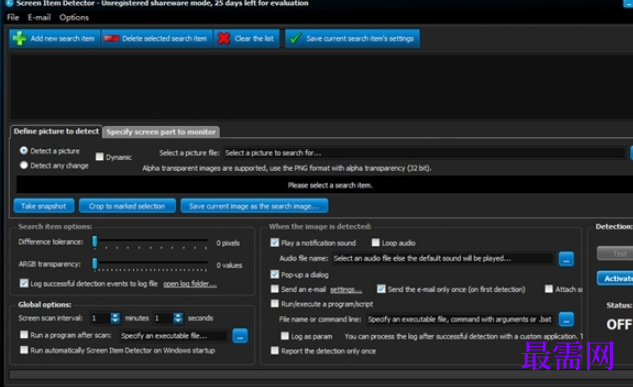Click the Select a picture file field
Image resolution: width=633 pixels, height=387 pixels.
(x=424, y=153)
